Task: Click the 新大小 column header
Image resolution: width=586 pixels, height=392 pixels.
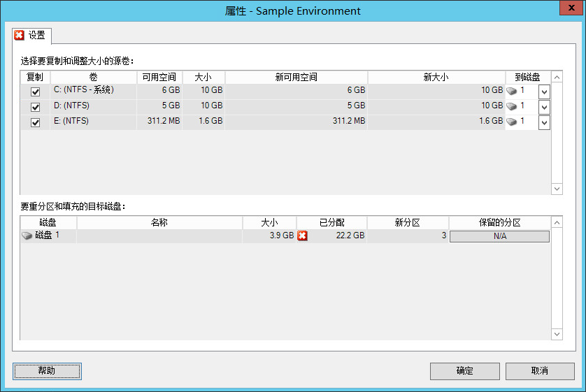Action: [436, 78]
